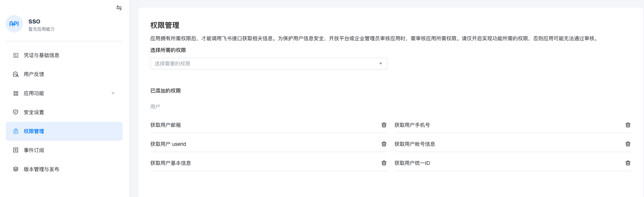This screenshot has height=197, width=644.
Task: Remove the 获取用户统一ID permission
Action: [628, 163]
